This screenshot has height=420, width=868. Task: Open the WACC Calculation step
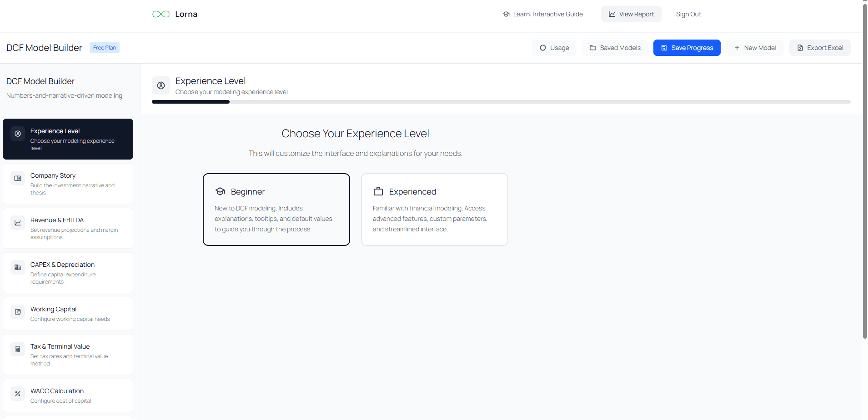(x=68, y=395)
